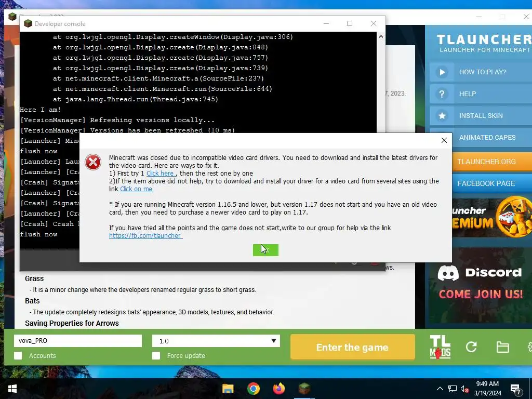Open the HOW TO PLAY? sidebar item

point(481,72)
